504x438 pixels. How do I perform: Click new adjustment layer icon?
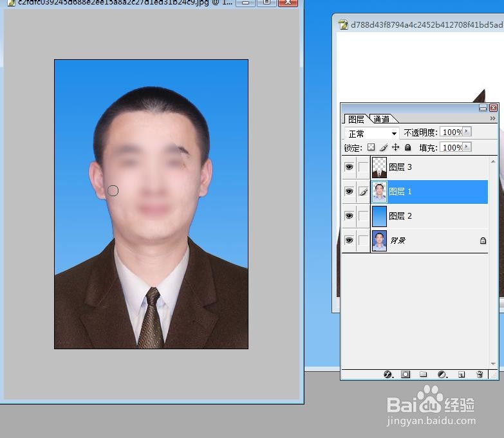442,374
